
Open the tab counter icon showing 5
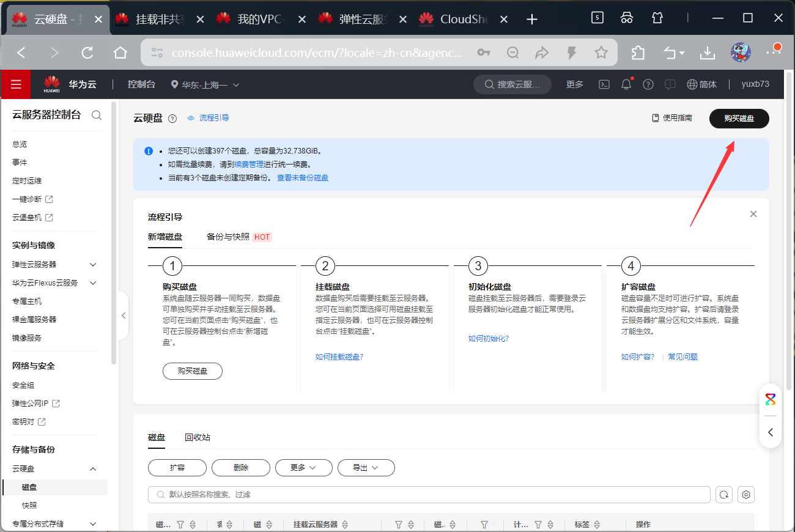pyautogui.click(x=597, y=18)
